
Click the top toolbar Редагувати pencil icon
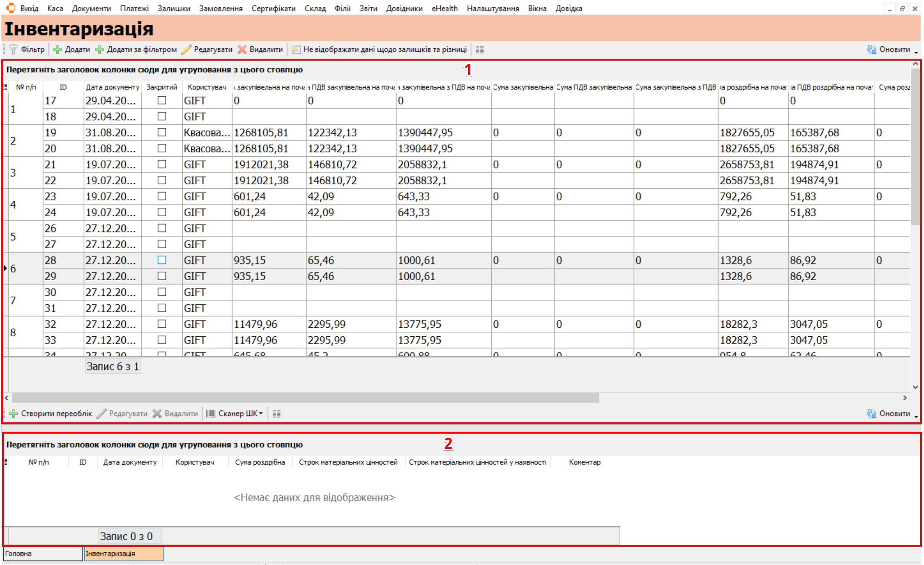pos(186,49)
